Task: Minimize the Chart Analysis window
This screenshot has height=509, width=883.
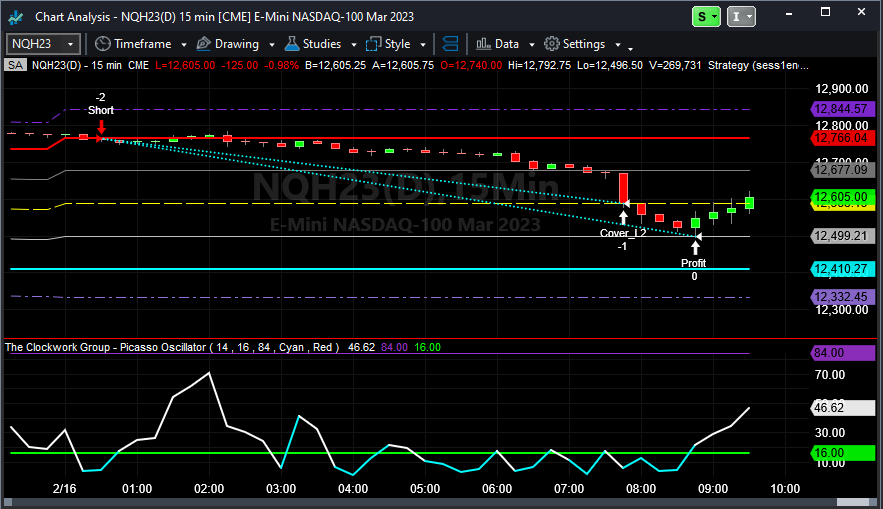Action: pos(788,12)
